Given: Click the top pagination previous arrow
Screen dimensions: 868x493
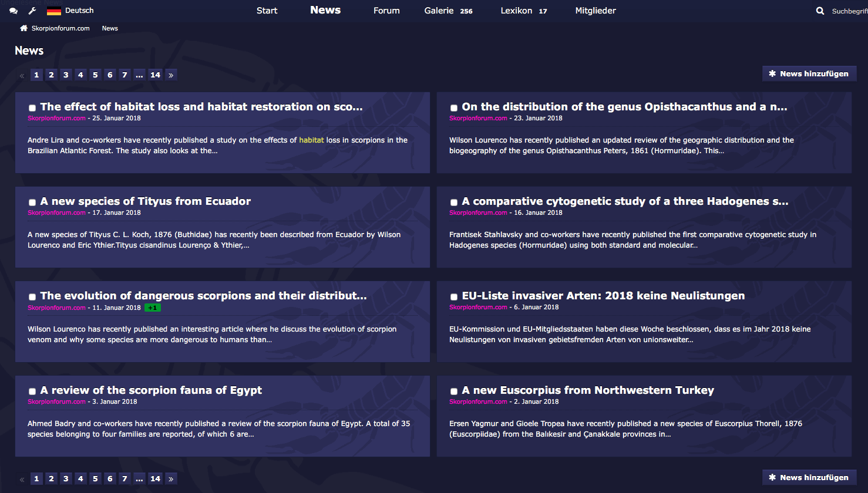Looking at the screenshot, I should [x=22, y=75].
